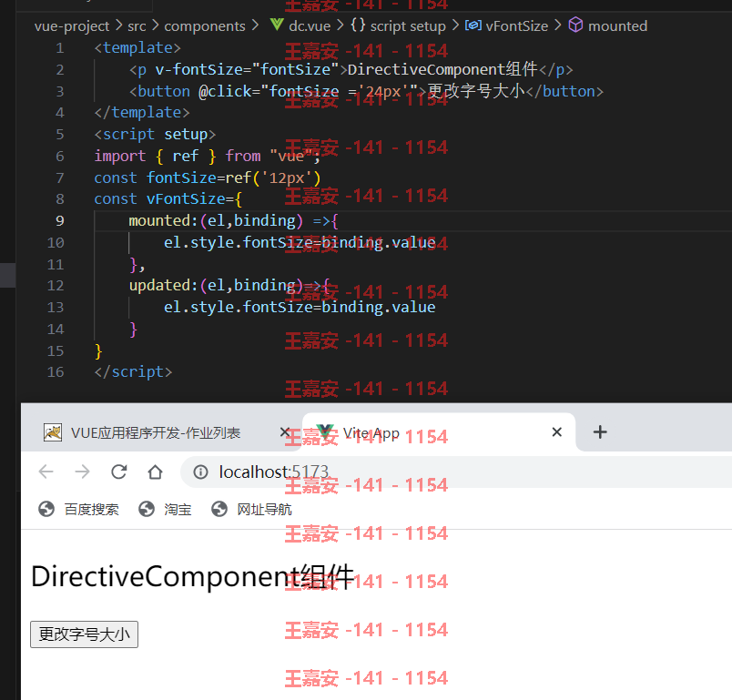Click the 更改字号大小 button
Image resolution: width=732 pixels, height=700 pixels.
click(84, 634)
